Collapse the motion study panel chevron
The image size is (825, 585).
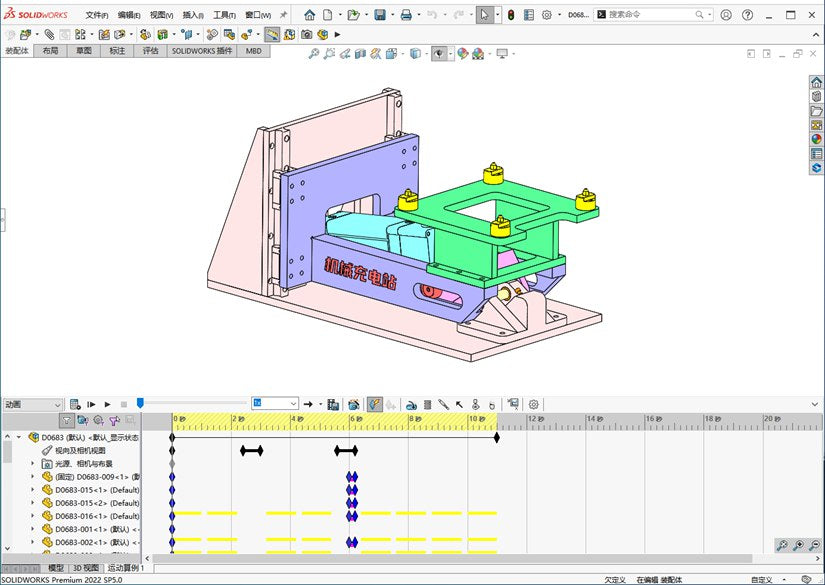815,405
